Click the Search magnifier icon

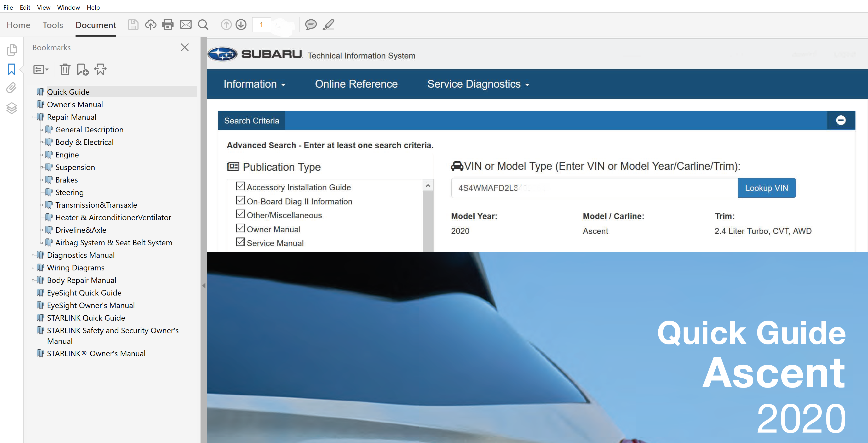click(203, 25)
